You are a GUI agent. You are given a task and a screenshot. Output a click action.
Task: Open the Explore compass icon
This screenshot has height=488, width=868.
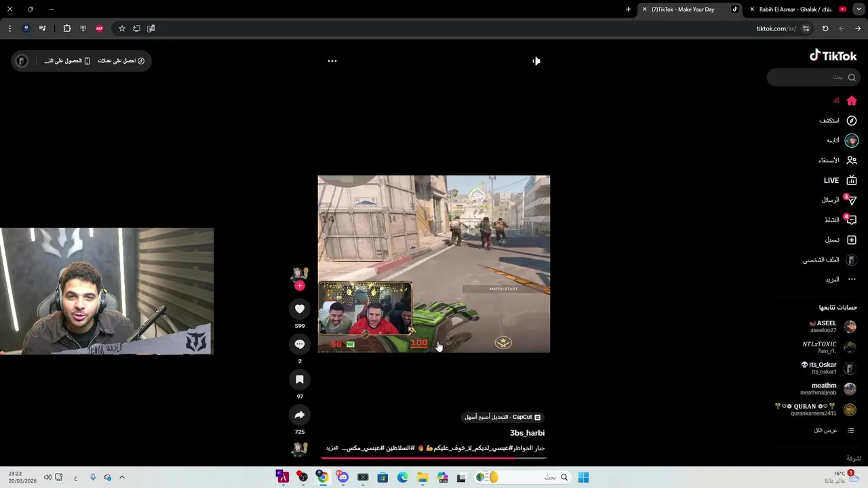(x=852, y=121)
